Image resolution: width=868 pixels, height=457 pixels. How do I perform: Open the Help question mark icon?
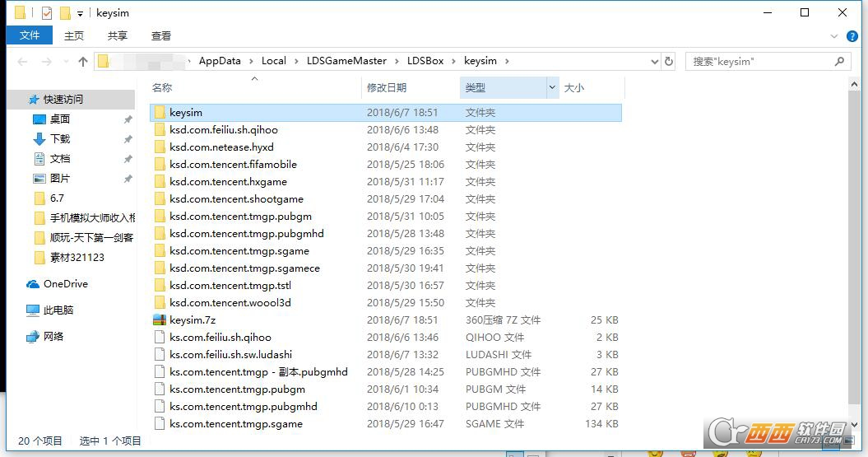[852, 36]
